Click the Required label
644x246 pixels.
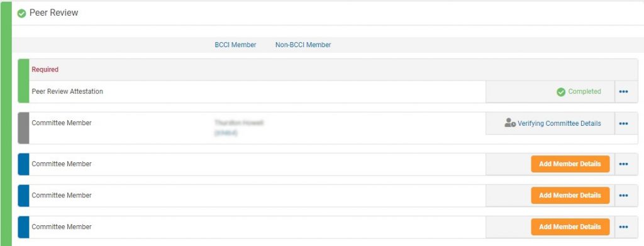tap(45, 69)
